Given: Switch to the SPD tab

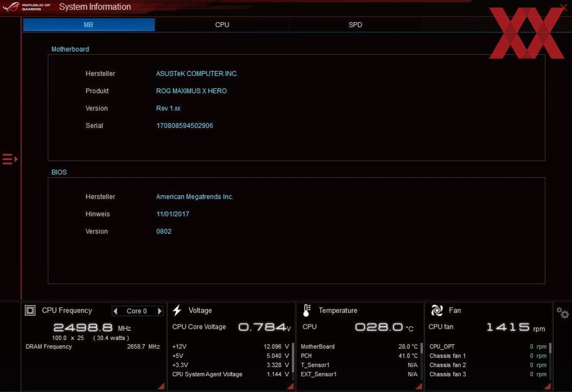Looking at the screenshot, I should pyautogui.click(x=355, y=25).
